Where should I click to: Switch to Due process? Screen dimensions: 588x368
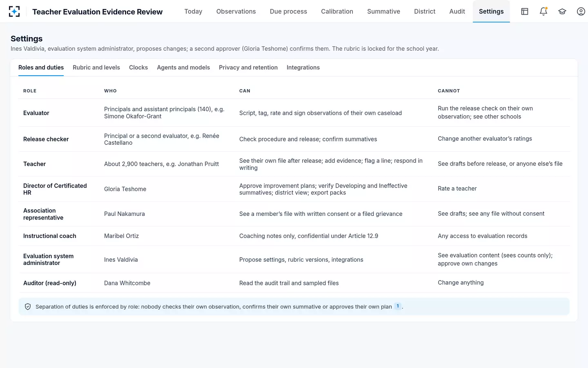pos(288,11)
